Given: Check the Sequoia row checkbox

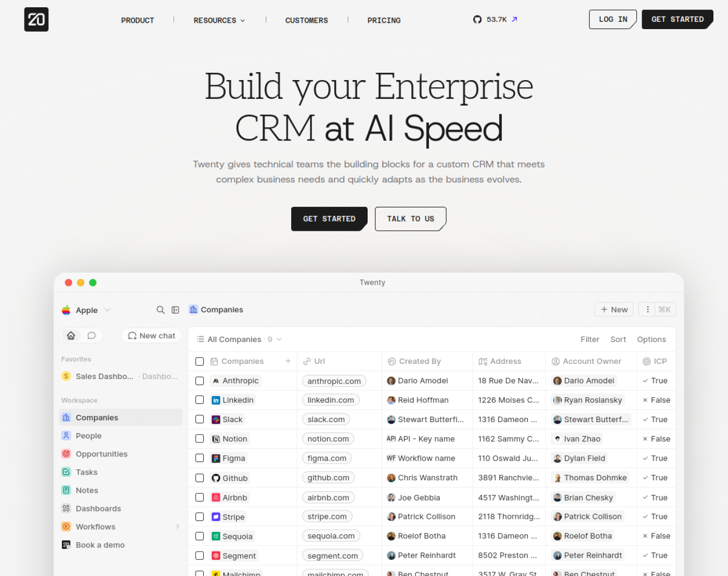Looking at the screenshot, I should (200, 536).
